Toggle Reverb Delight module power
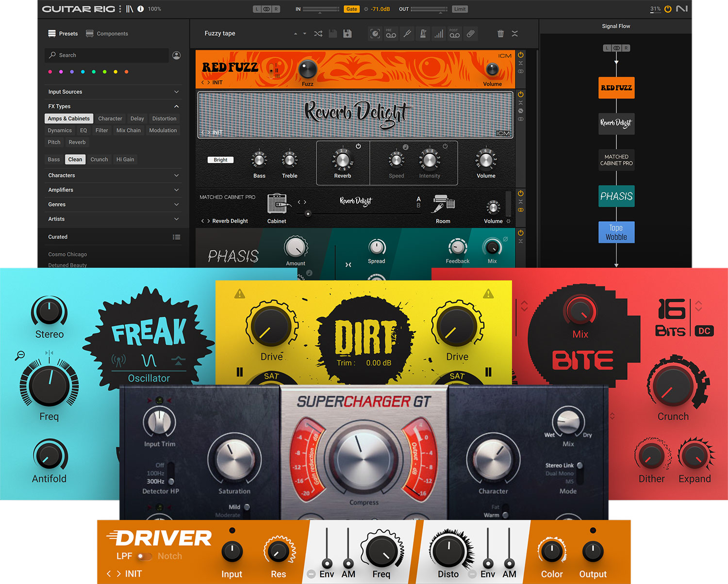Viewport: 728px width, 584px height. pos(521,94)
